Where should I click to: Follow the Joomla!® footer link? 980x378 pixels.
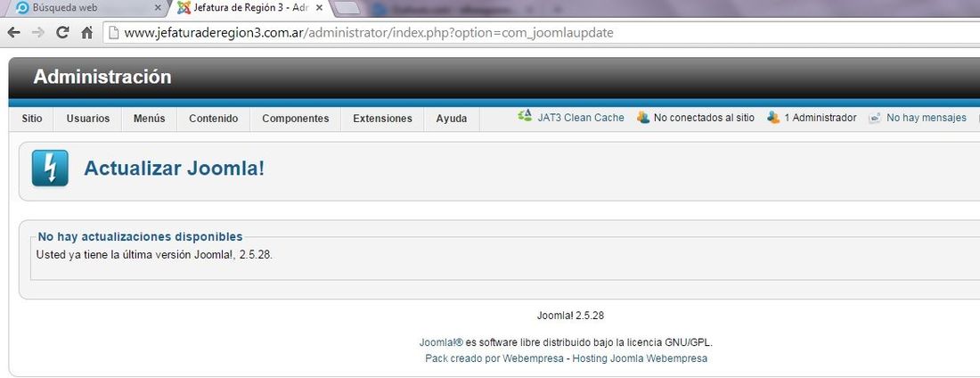point(441,342)
